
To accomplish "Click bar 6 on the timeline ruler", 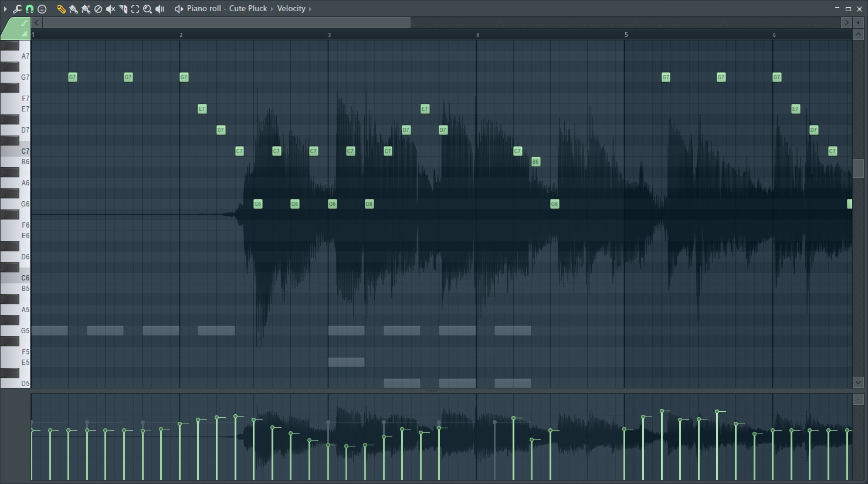I will pyautogui.click(x=774, y=35).
